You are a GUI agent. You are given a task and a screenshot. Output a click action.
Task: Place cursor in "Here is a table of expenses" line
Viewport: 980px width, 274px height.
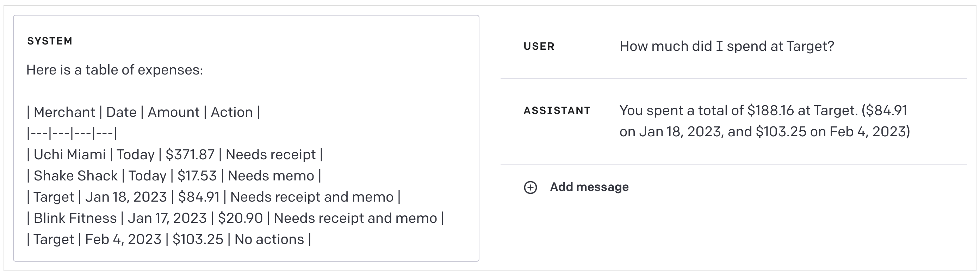(114, 70)
